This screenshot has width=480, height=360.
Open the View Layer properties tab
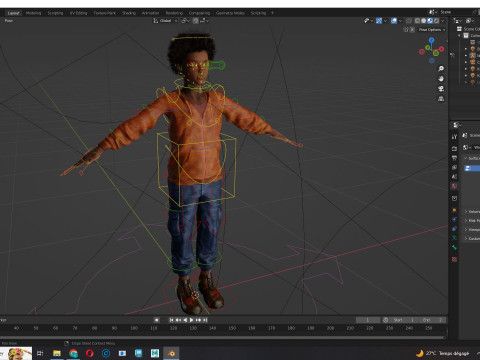(x=454, y=167)
